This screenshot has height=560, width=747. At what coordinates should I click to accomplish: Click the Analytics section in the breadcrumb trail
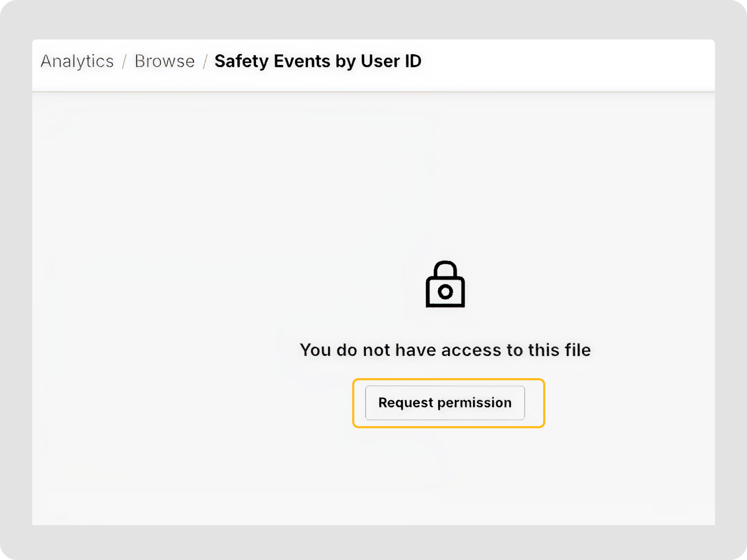(77, 61)
